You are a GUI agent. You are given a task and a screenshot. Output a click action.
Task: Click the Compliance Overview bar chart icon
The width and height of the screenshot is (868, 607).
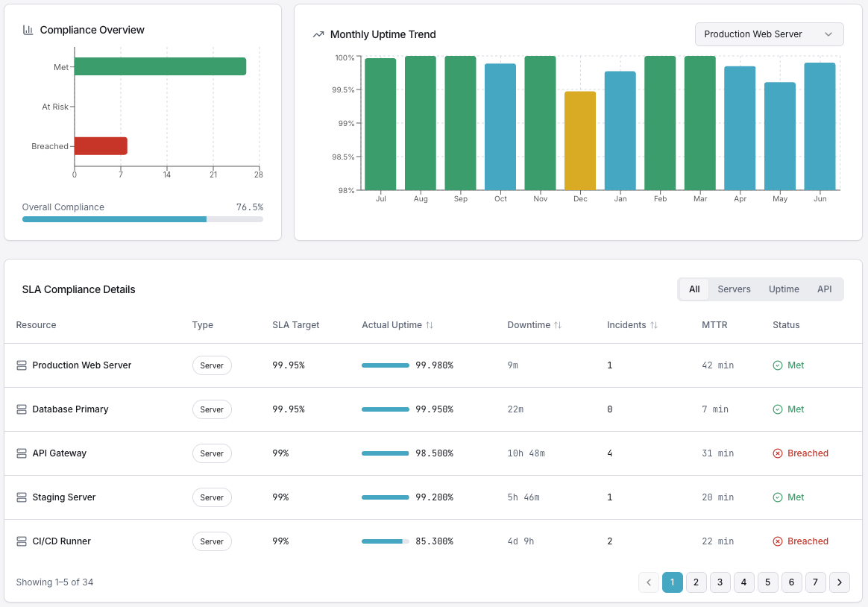point(28,30)
